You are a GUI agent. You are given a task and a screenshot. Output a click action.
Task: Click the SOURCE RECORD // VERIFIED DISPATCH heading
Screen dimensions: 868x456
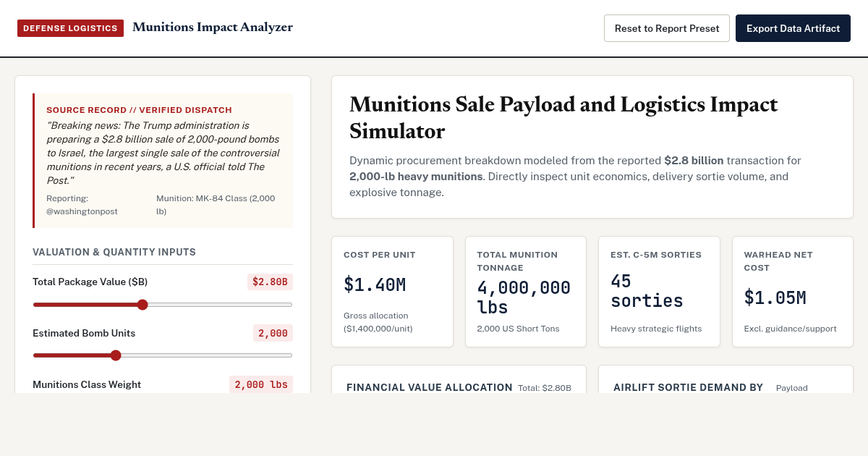139,110
